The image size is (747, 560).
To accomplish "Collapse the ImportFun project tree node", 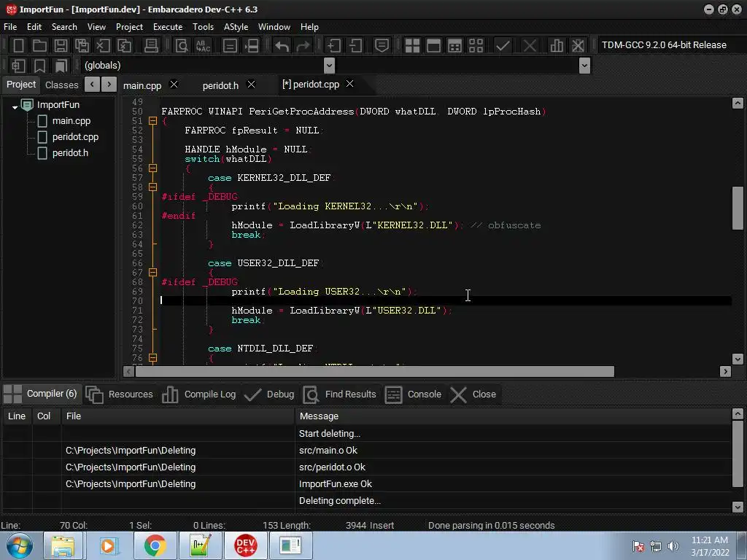I will point(15,107).
